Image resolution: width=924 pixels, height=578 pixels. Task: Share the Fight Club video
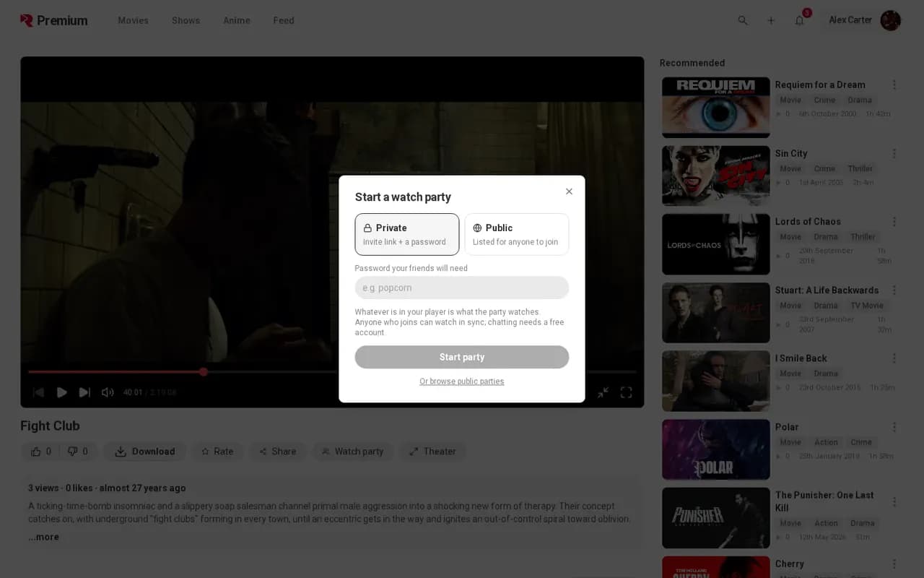tap(278, 452)
